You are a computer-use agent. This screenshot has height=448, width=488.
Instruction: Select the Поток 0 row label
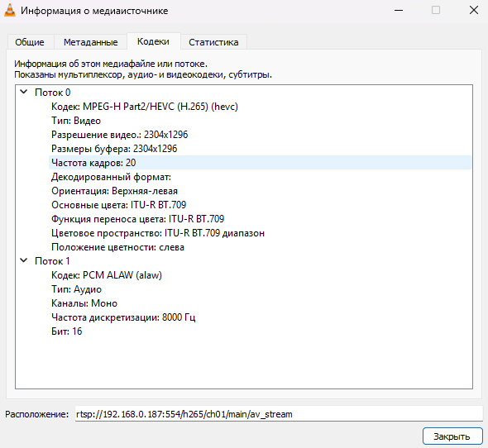point(53,93)
